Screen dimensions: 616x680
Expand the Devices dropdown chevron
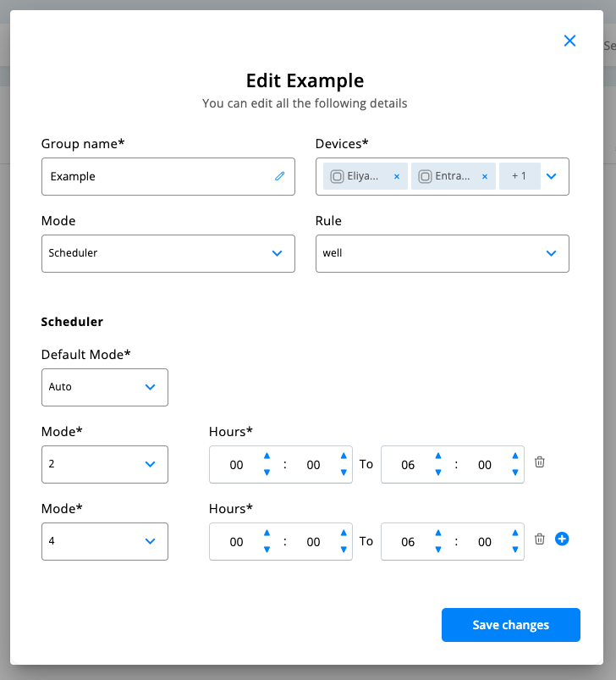pos(552,176)
